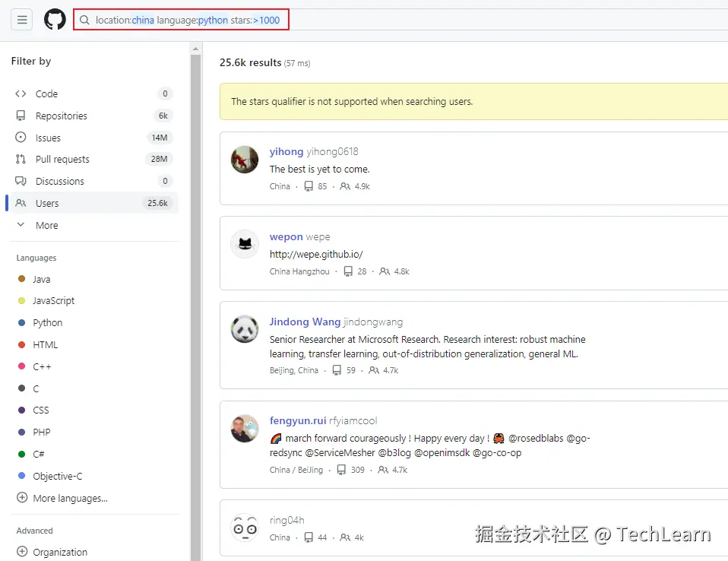This screenshot has height=561, width=728.
Task: Click 'http://wepe.github.io/' bio text
Action: [x=316, y=254]
